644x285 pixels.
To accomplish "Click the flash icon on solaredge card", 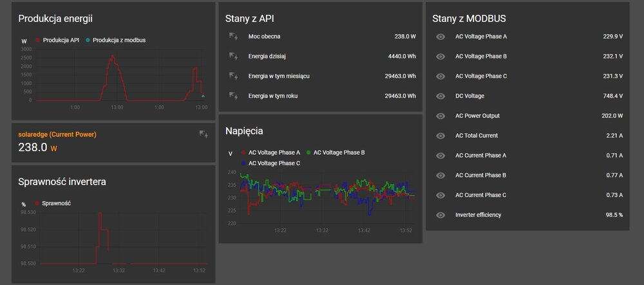I will coord(204,134).
